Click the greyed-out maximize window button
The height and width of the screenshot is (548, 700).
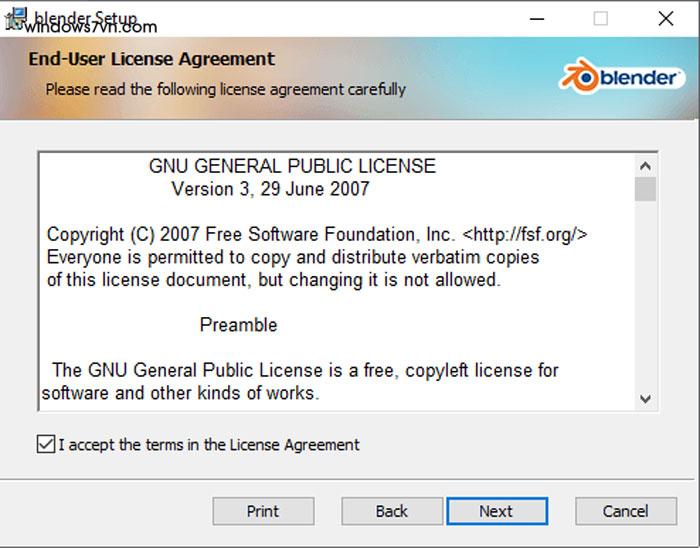(x=600, y=19)
